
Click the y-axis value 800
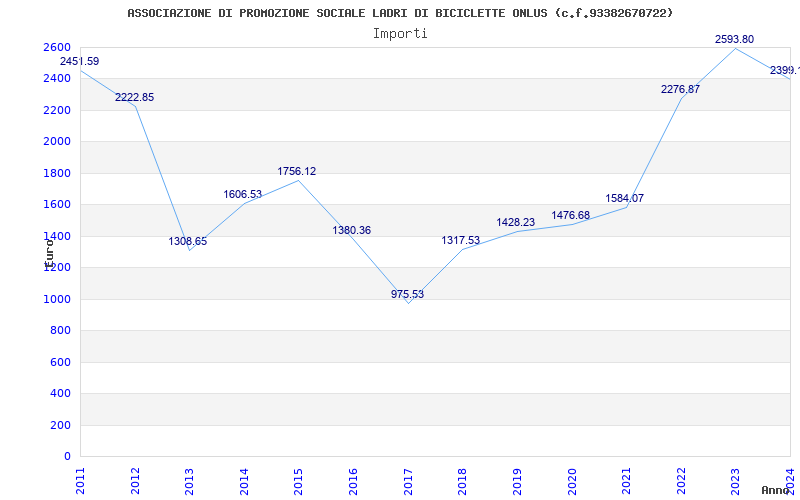pyautogui.click(x=60, y=331)
